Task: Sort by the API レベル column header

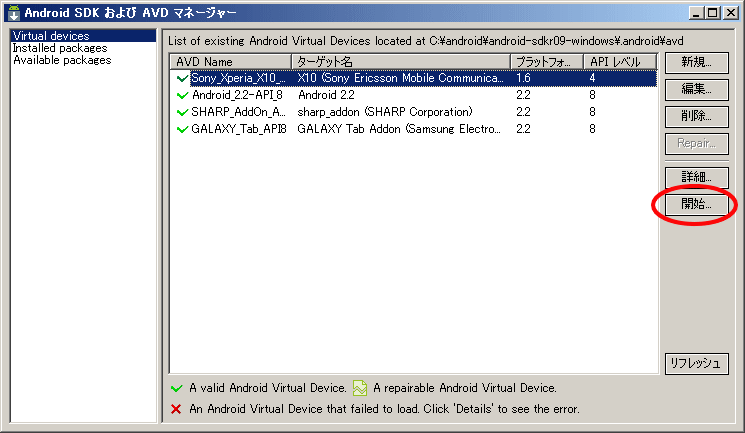Action: (620, 62)
